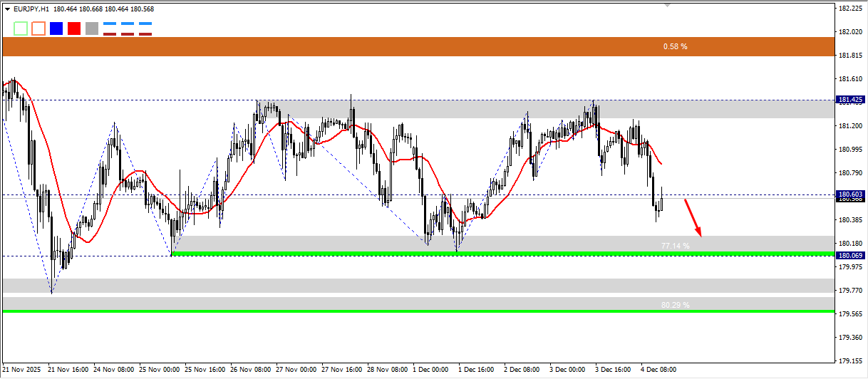868x379 pixels.
Task: Click the 180.790 price scale value
Action: (851, 173)
